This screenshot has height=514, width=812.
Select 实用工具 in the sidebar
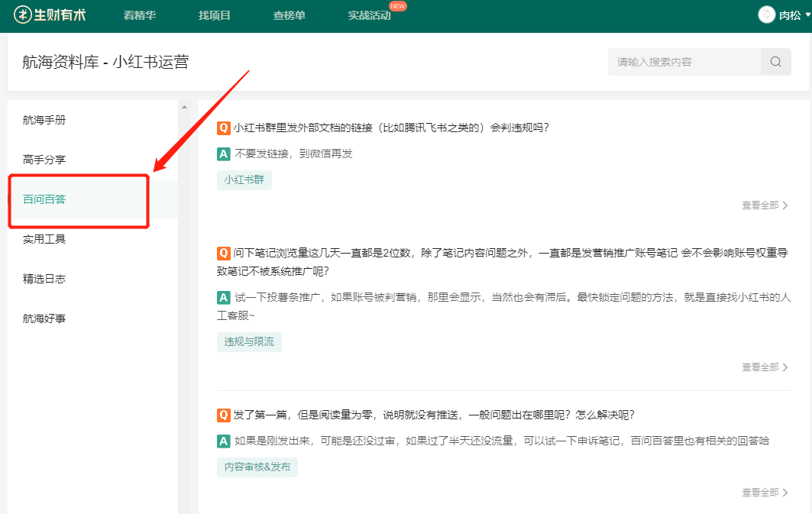(44, 239)
